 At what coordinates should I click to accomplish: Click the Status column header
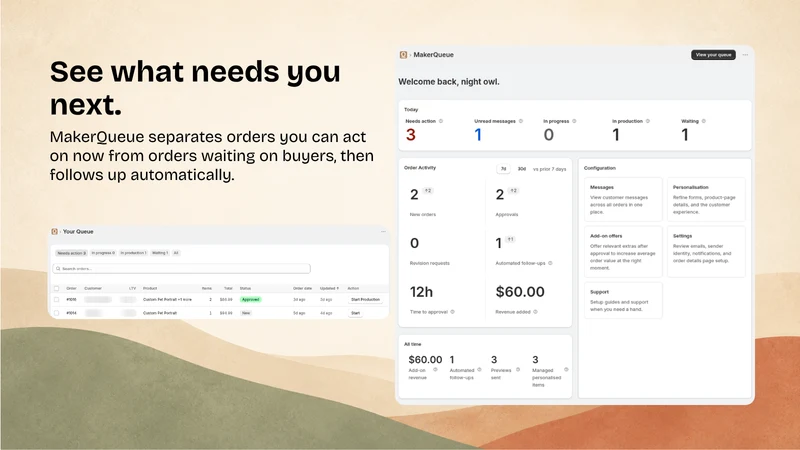[245, 288]
